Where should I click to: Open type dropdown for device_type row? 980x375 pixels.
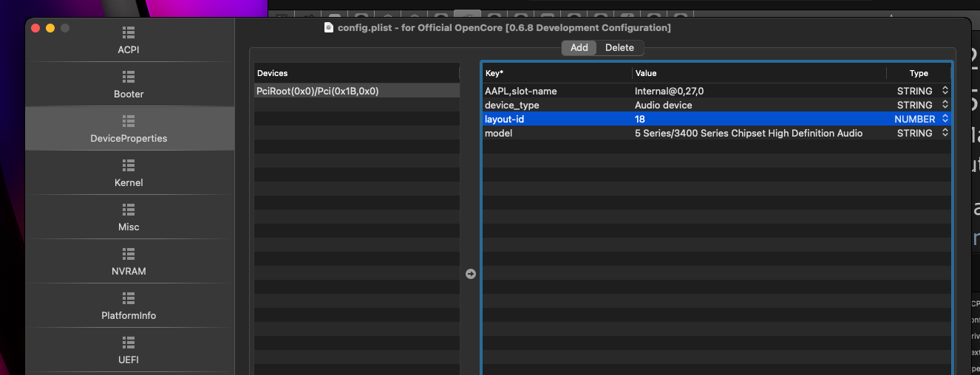[x=945, y=105]
